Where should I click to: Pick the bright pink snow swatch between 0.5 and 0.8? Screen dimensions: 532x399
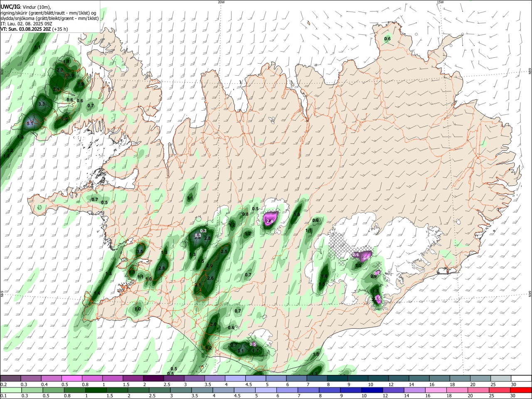pyautogui.click(x=71, y=378)
